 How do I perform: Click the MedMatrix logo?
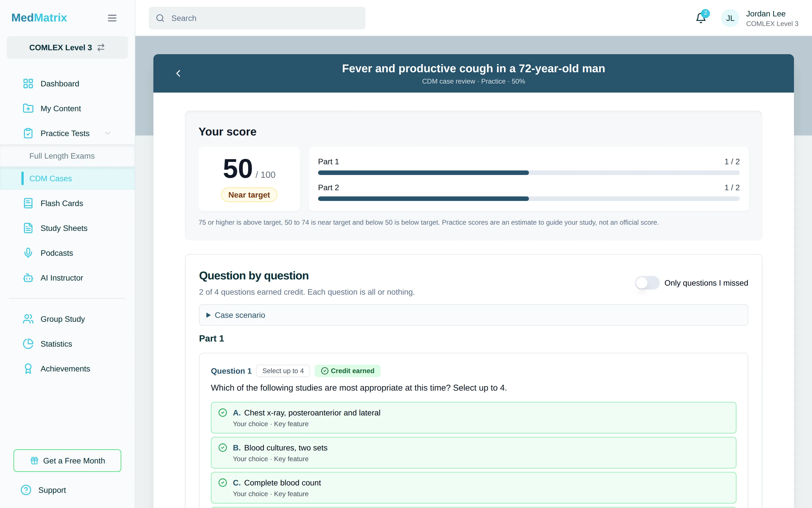[39, 18]
